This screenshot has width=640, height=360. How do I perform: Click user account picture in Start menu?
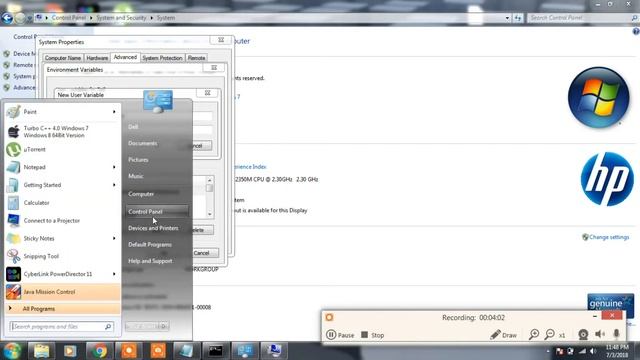[x=158, y=101]
